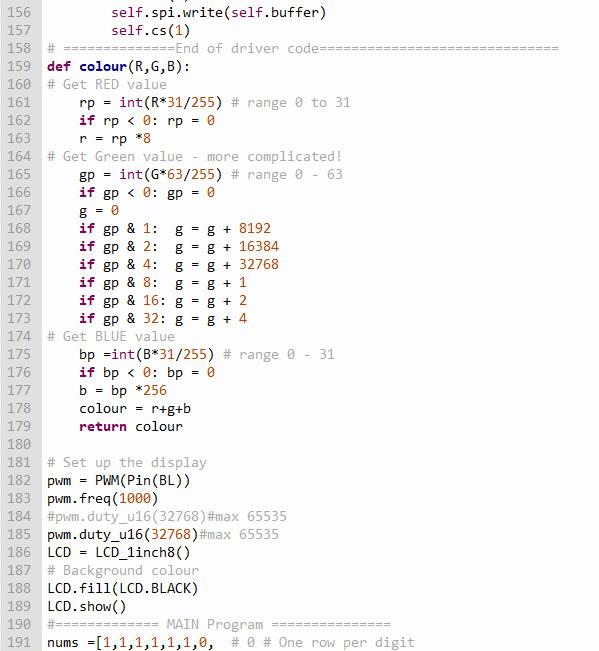
Task: Click the comment '# Get BLUE value'
Action: pyautogui.click(x=111, y=337)
